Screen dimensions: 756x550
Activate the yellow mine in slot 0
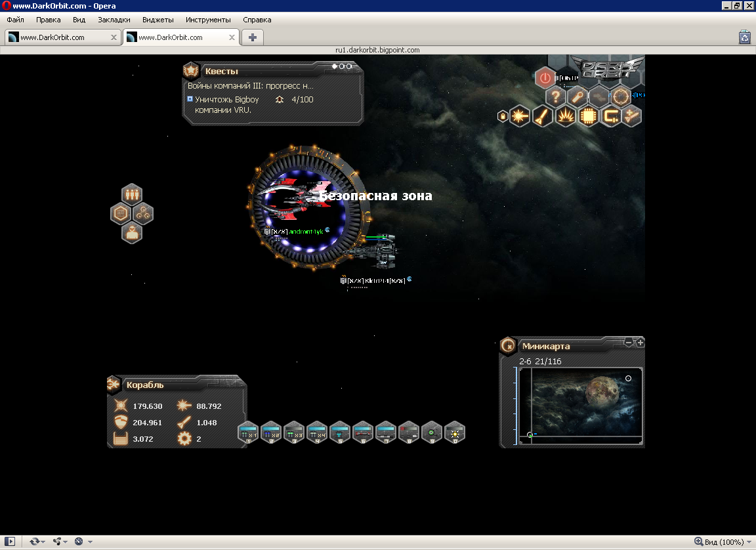[x=455, y=433]
